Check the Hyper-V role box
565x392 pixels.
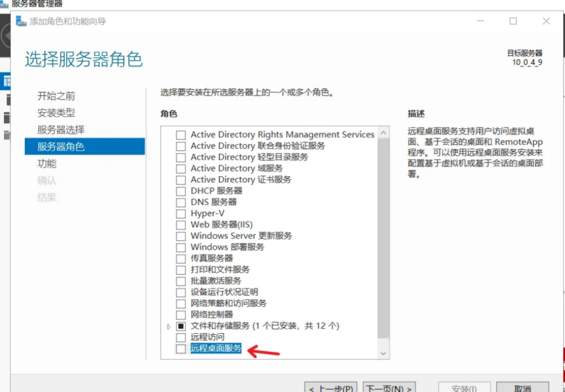point(181,214)
